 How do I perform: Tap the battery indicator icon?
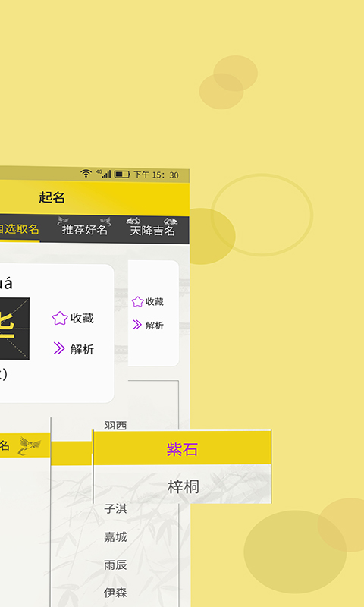[x=122, y=175]
